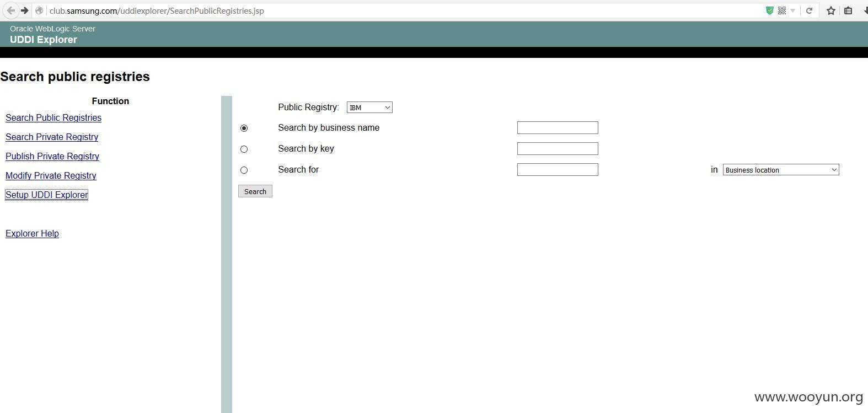This screenshot has width=868, height=413.
Task: Open the Explorer Help link
Action: tap(32, 233)
